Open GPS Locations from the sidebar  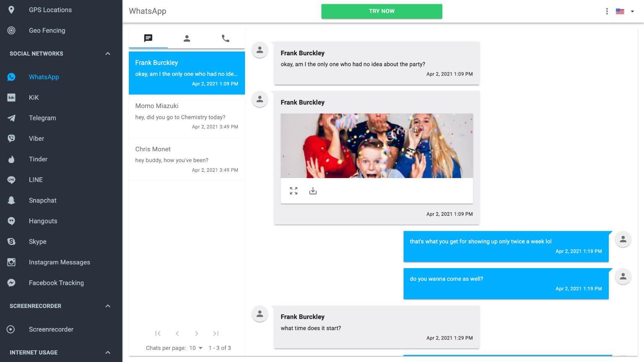click(x=50, y=10)
